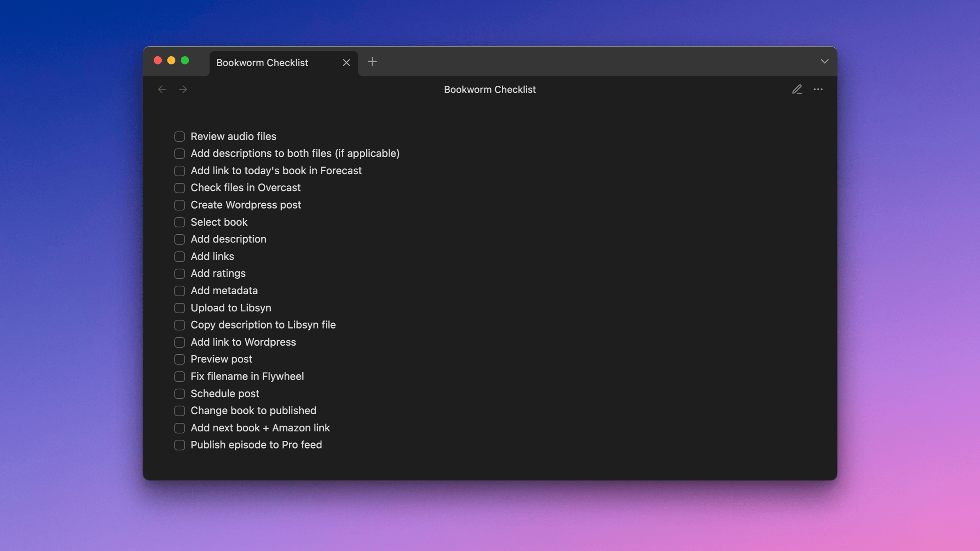Navigate forward with the right arrow
980x551 pixels.
183,89
